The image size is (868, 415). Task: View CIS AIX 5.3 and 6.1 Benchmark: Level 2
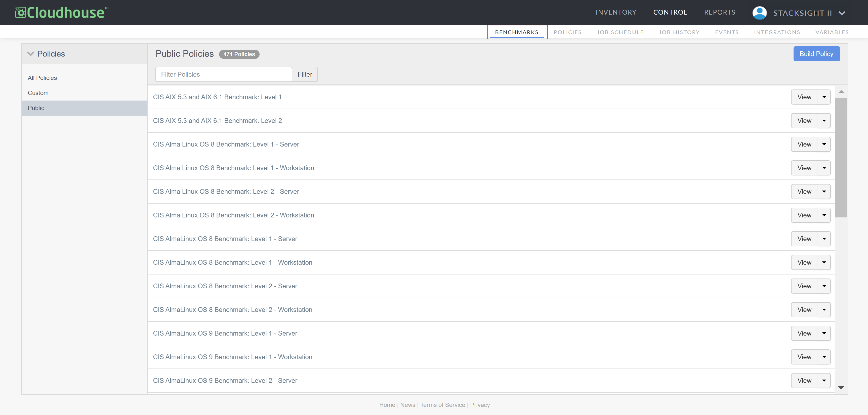click(x=804, y=121)
